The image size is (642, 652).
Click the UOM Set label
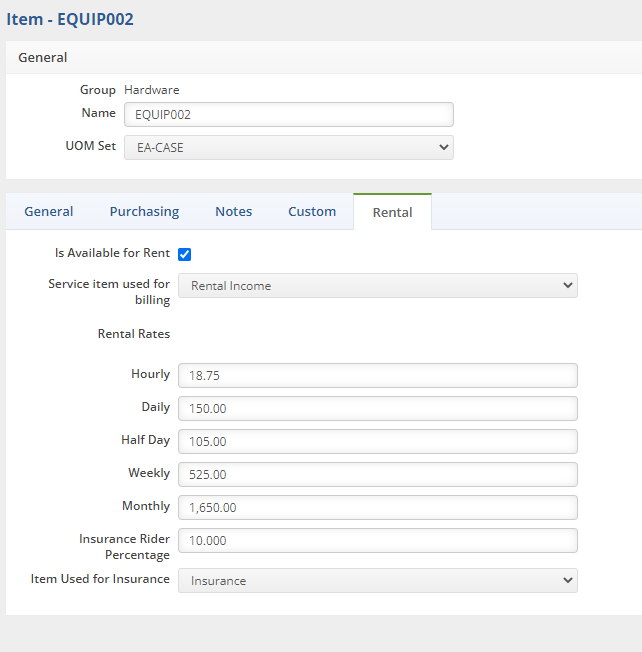pos(91,146)
